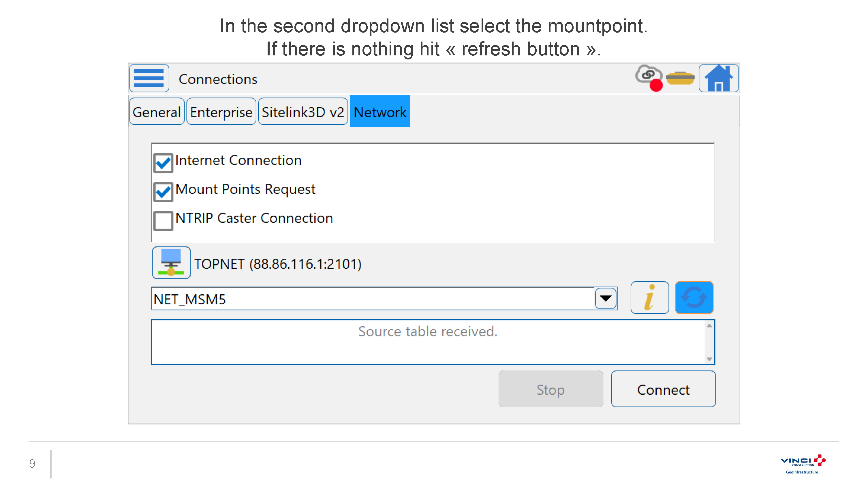868x487 pixels.
Task: Select the Sitelink3D v2 tab
Action: [303, 112]
